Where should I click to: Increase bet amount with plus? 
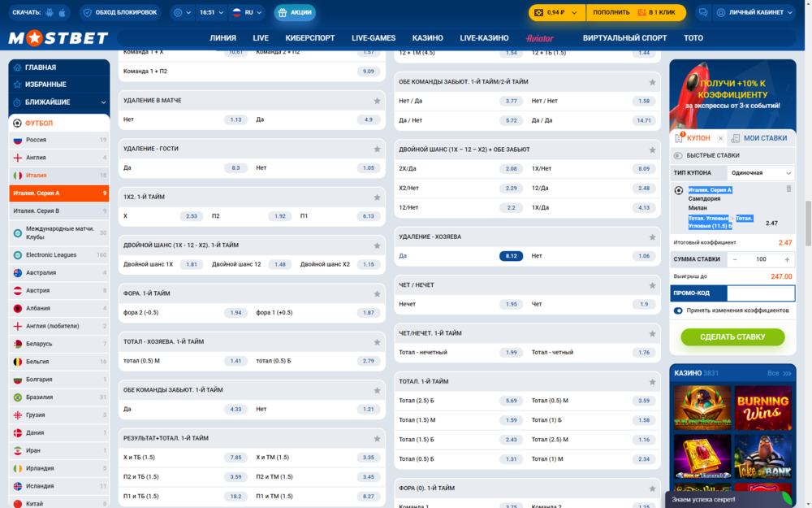click(x=787, y=260)
